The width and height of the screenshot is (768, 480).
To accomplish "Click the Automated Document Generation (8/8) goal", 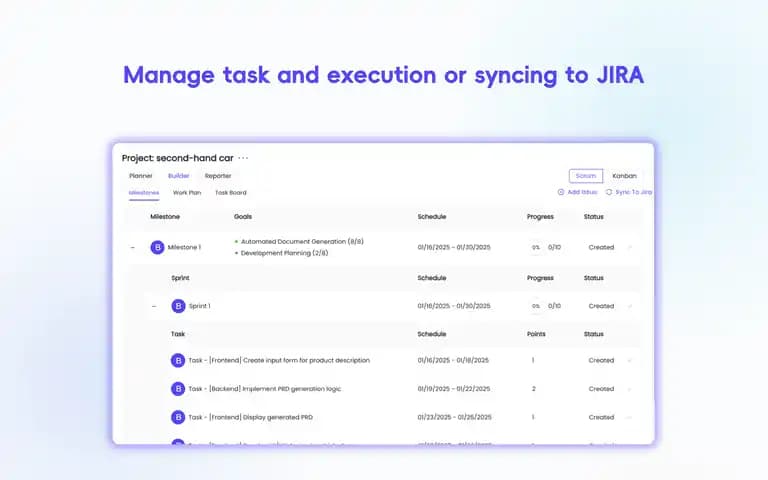I will click(302, 241).
